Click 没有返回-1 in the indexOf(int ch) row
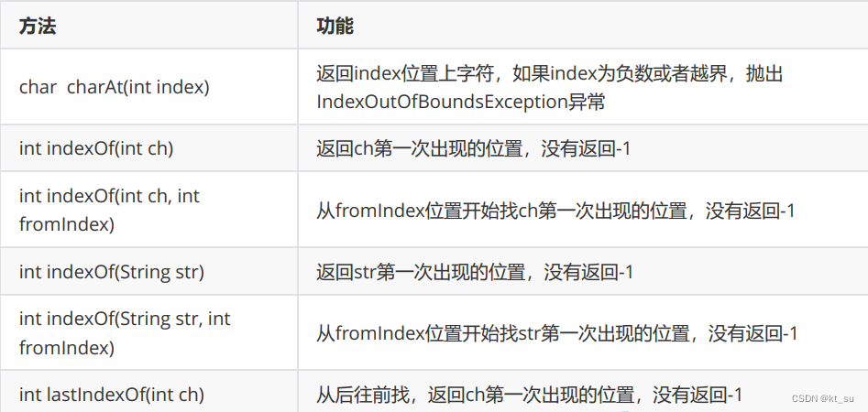868x412 pixels. tap(587, 148)
